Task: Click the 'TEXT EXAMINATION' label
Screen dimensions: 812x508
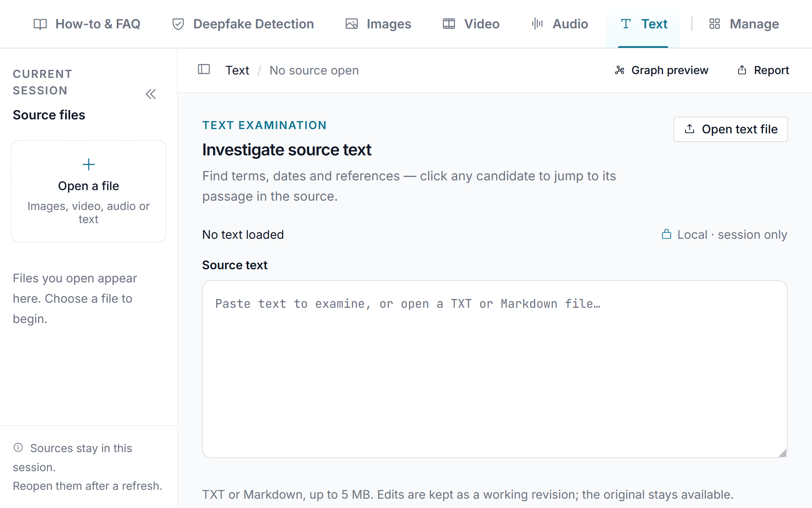Action: pos(264,125)
